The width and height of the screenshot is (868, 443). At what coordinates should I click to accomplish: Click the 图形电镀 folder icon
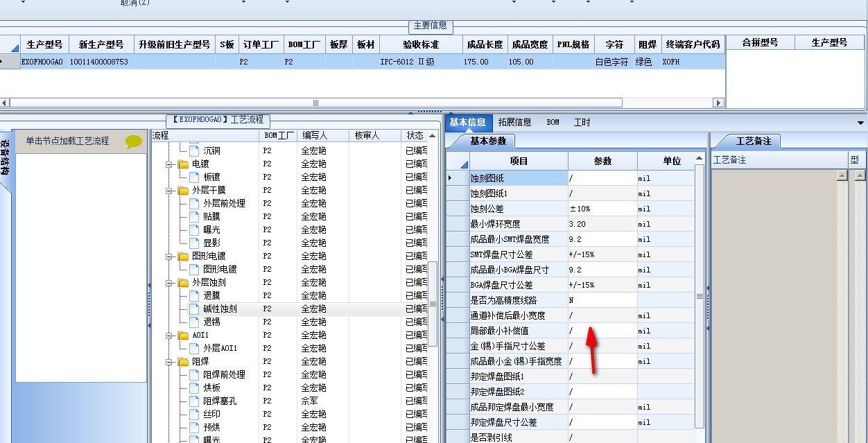(183, 257)
